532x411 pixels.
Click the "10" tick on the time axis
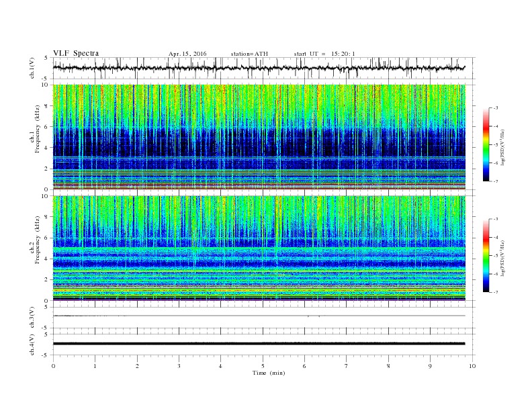click(472, 366)
